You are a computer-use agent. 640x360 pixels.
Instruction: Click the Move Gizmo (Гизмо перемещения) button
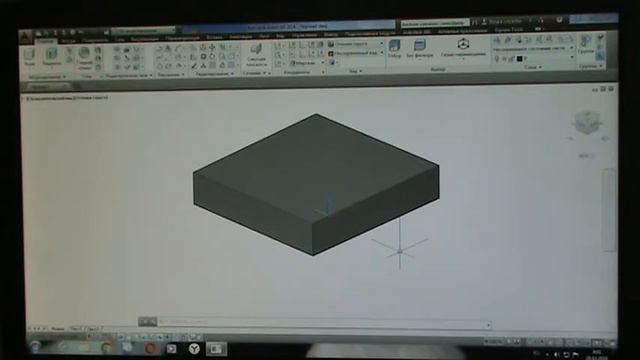(x=463, y=48)
